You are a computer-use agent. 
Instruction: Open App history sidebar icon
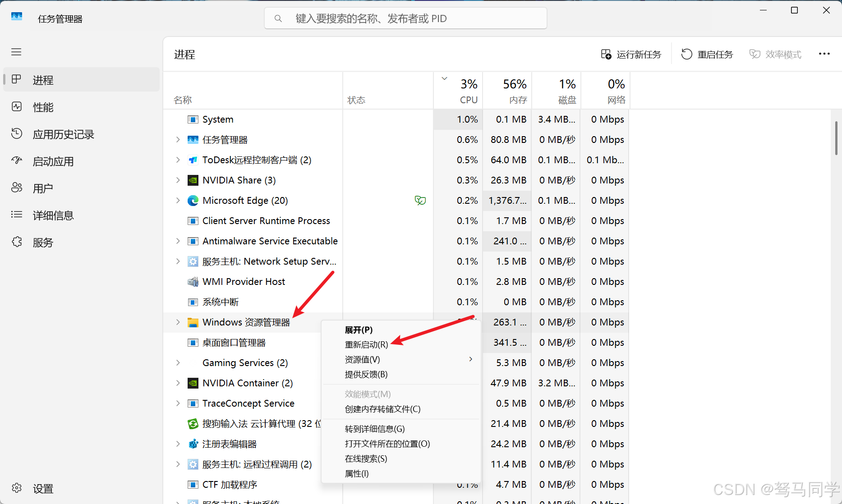click(x=17, y=134)
